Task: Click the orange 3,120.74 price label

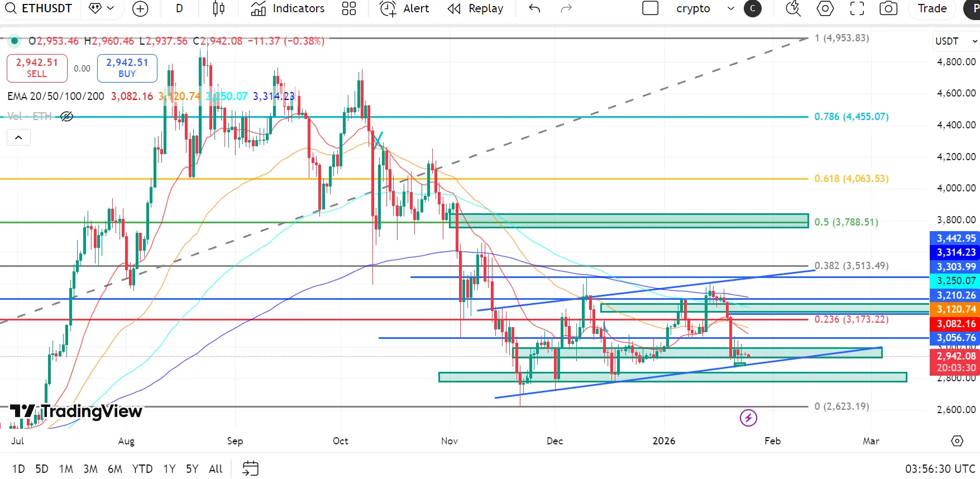Action: [956, 309]
